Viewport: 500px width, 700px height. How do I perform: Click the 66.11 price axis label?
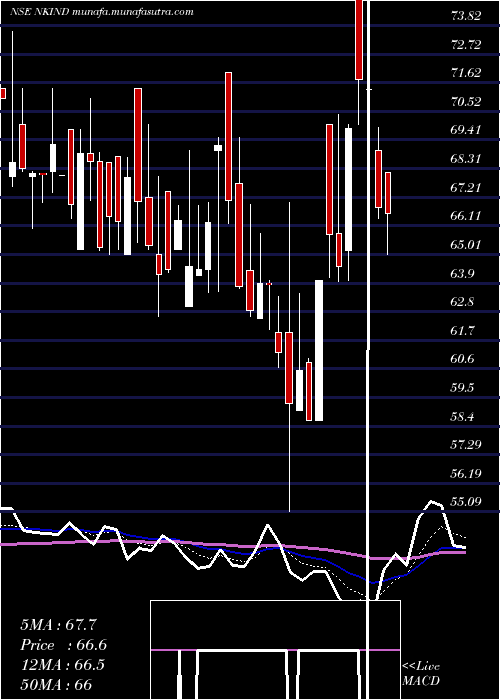[x=466, y=216]
